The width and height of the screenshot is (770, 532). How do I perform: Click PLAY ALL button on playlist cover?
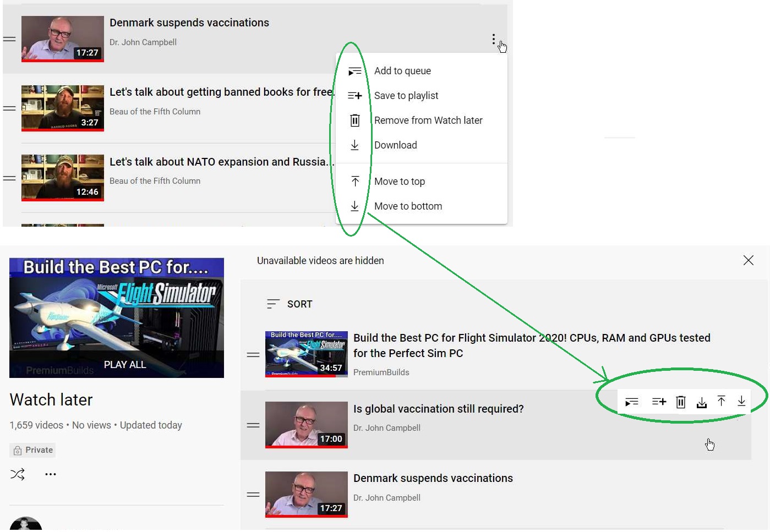[x=124, y=365]
